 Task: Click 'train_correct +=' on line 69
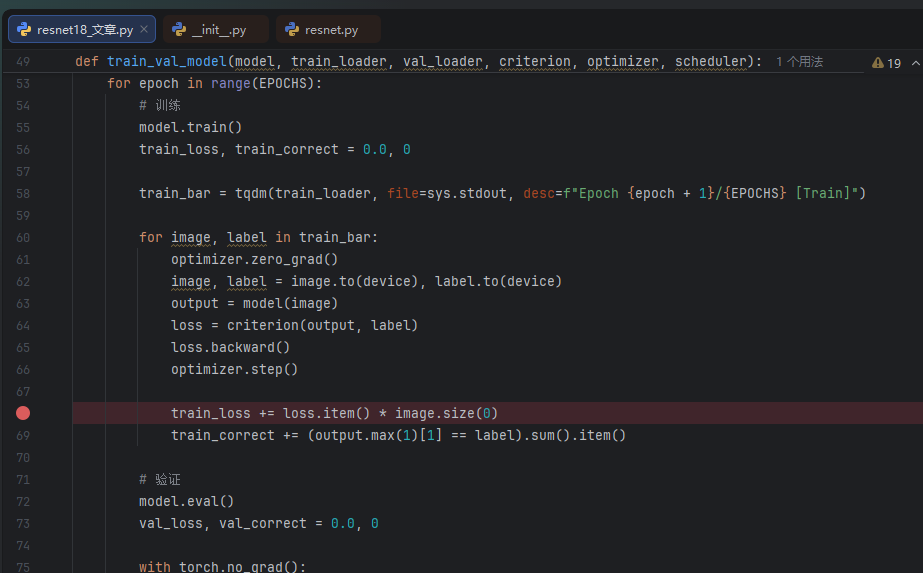[234, 435]
